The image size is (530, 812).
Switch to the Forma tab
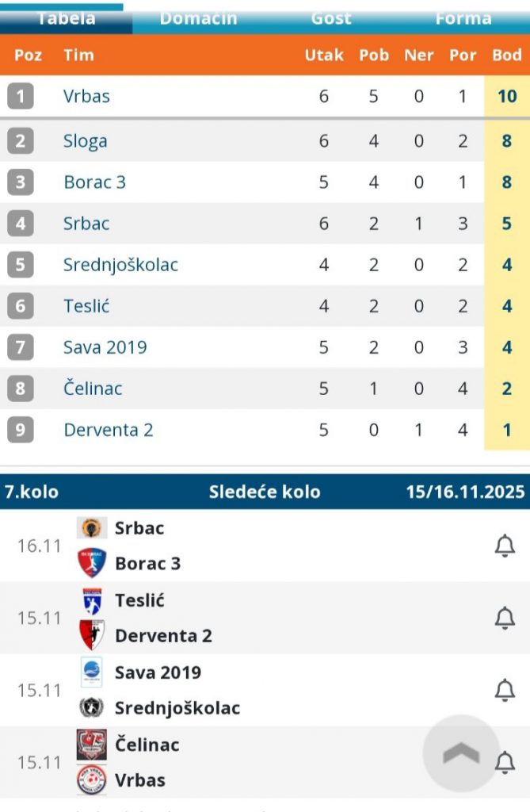click(x=463, y=17)
